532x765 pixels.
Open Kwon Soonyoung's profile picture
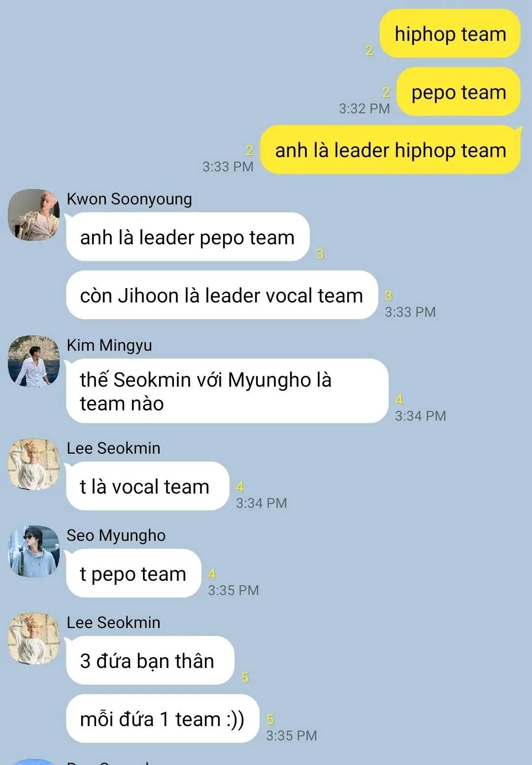point(33,215)
